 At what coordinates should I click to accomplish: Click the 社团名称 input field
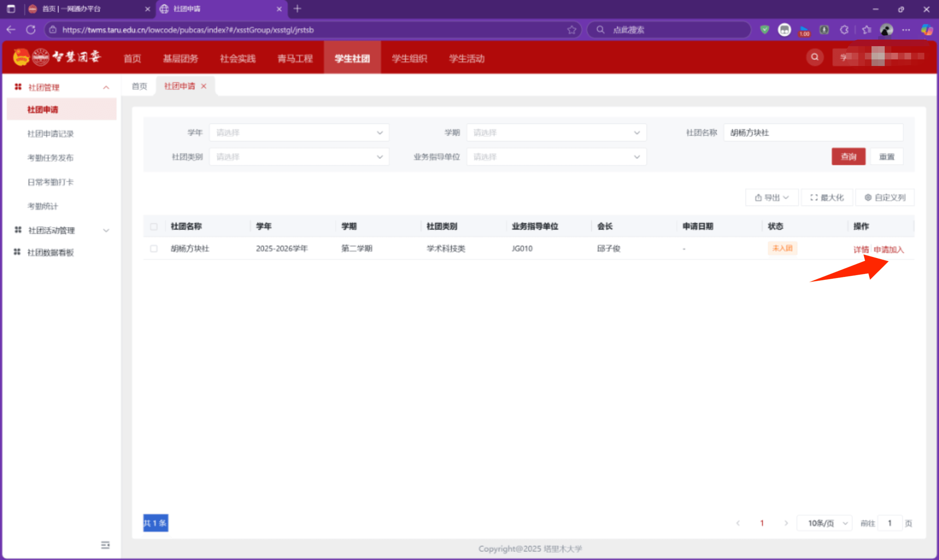813,133
